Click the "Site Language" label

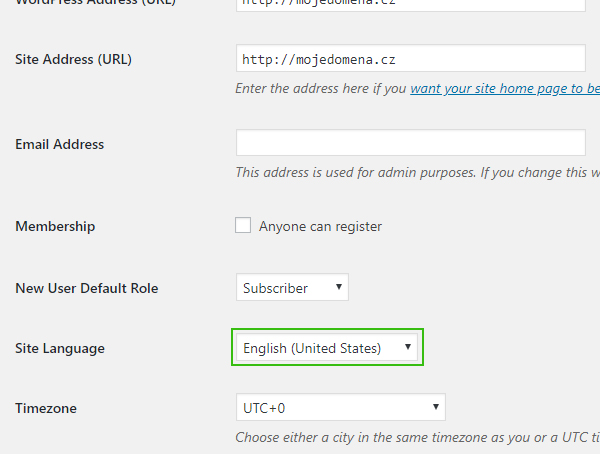pyautogui.click(x=60, y=348)
